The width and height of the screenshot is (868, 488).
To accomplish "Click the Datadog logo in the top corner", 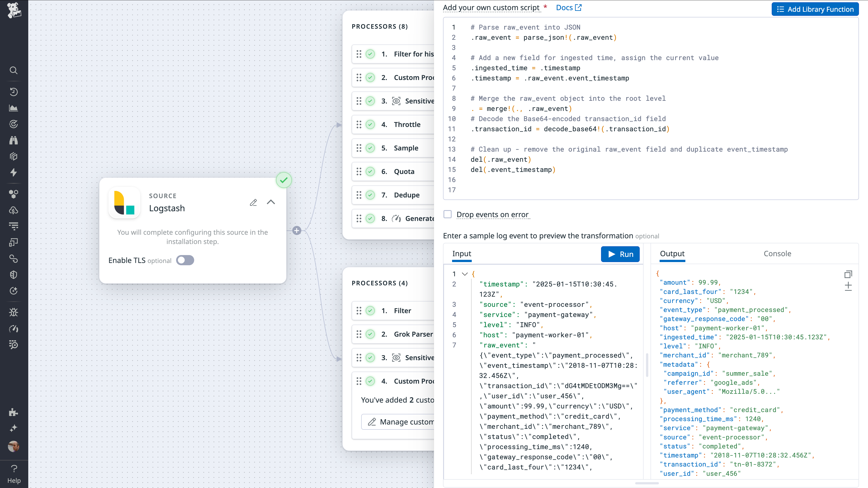I will coord(14,10).
